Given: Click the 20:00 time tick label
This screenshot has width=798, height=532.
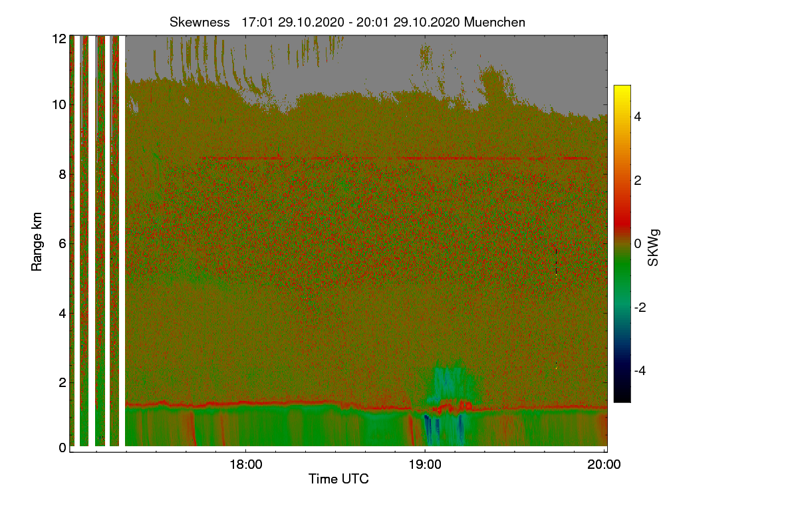Looking at the screenshot, I should pos(604,465).
